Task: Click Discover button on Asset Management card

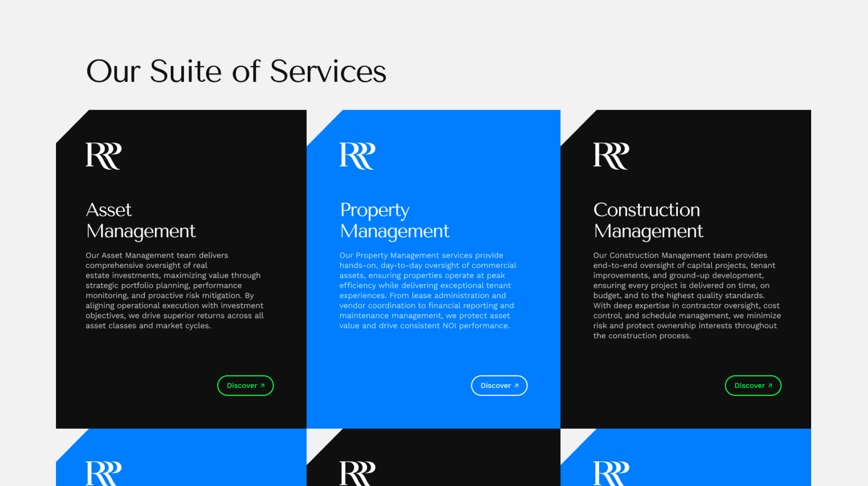Action: [x=245, y=386]
